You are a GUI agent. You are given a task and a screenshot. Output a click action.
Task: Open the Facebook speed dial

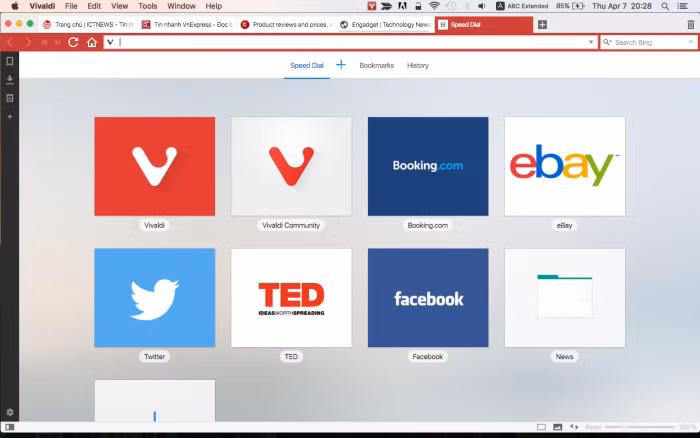click(x=428, y=298)
